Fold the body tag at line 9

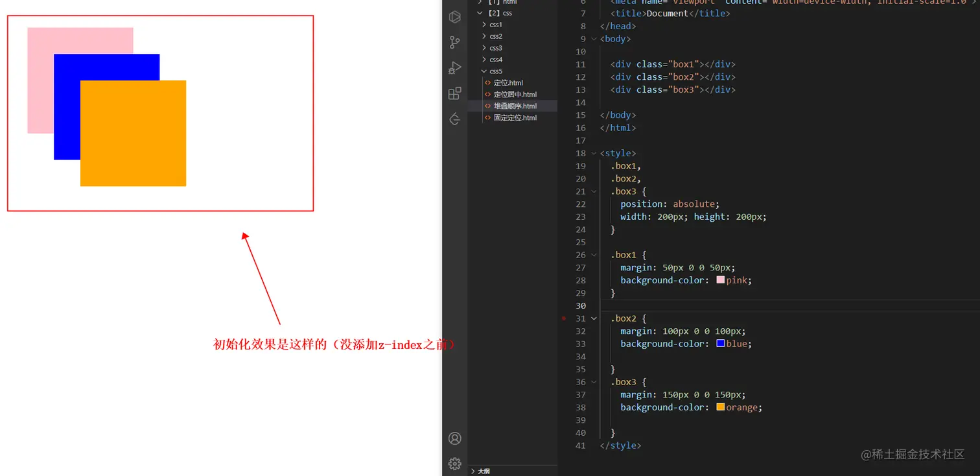click(594, 39)
